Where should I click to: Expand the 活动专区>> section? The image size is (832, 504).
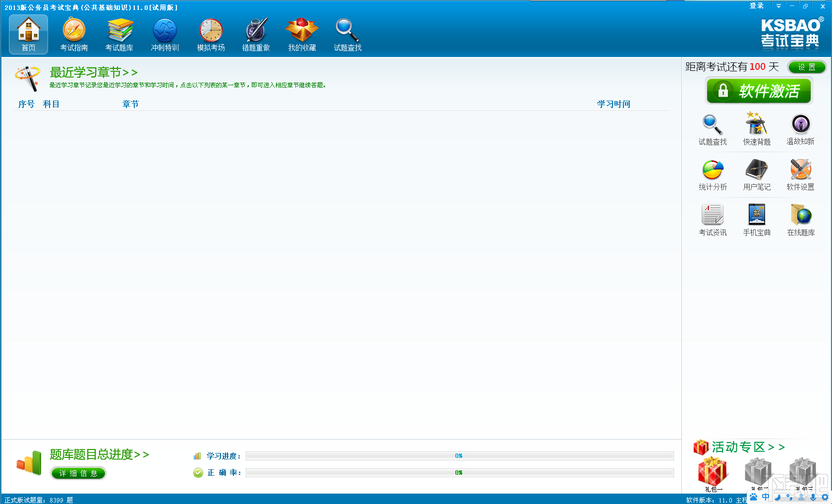748,447
